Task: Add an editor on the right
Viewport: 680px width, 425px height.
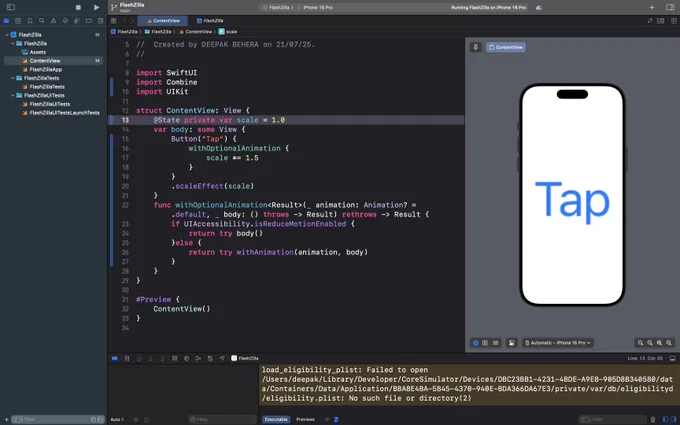Action: (672, 21)
